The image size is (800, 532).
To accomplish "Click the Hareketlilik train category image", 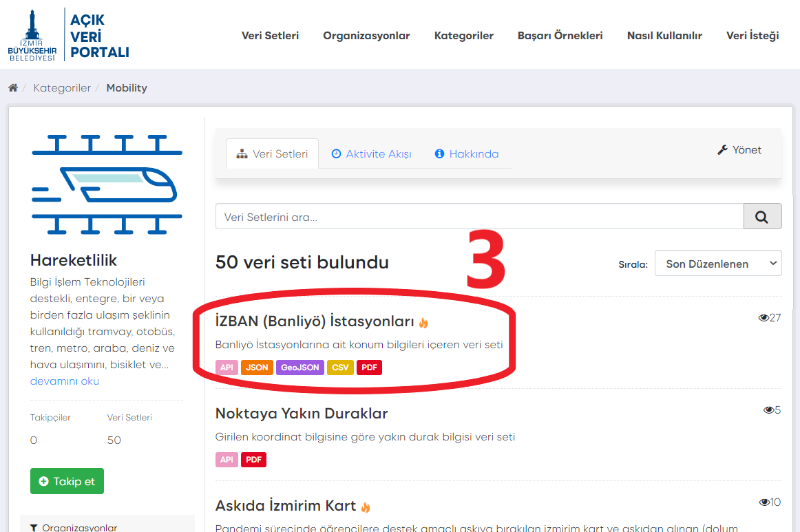I will [x=107, y=185].
